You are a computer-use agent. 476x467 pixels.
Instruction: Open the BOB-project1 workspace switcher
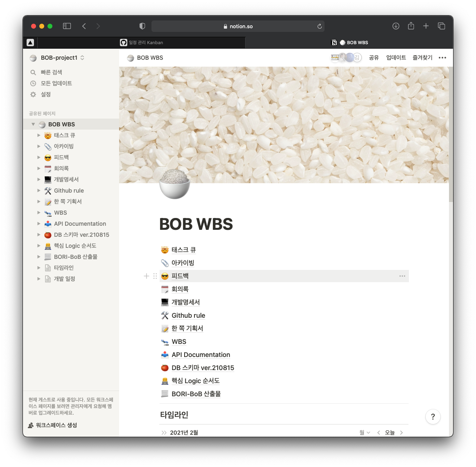(x=57, y=58)
